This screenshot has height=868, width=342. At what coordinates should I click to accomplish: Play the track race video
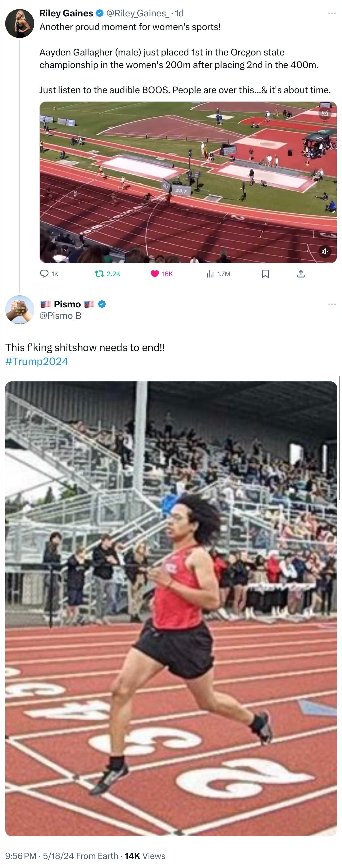point(188,182)
